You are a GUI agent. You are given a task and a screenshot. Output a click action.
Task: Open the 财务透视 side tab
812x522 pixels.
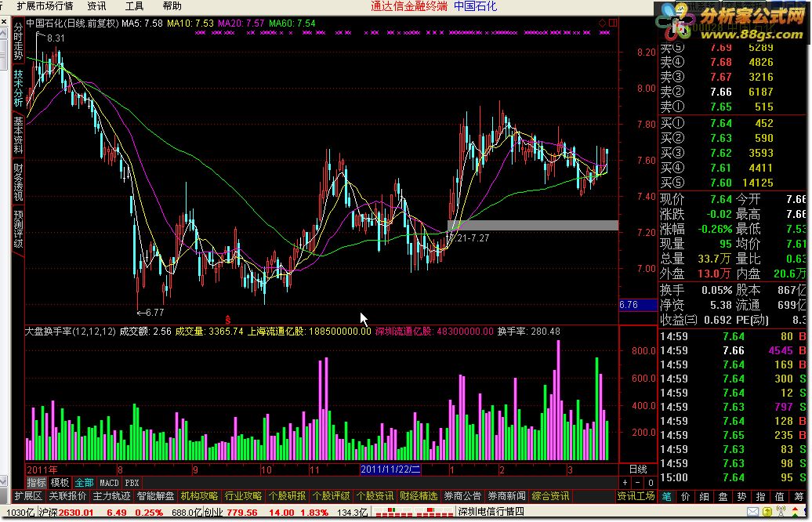(18, 183)
